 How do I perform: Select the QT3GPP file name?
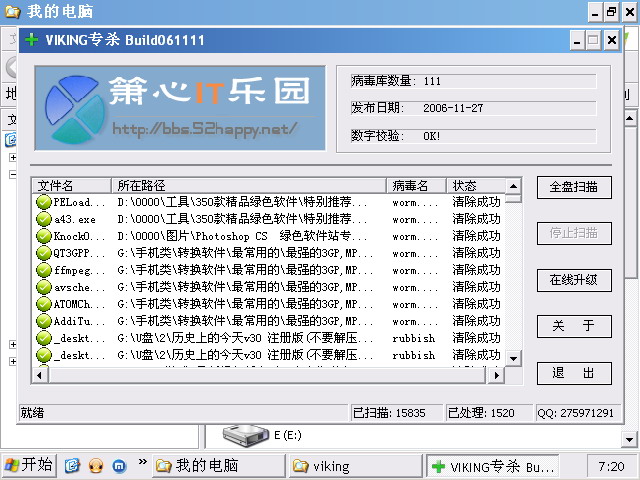click(79, 253)
